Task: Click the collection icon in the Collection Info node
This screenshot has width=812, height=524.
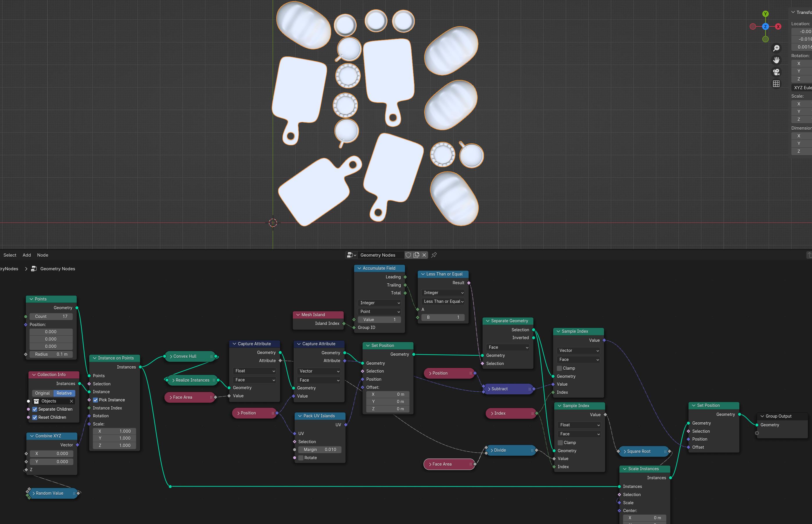Action: 36,401
